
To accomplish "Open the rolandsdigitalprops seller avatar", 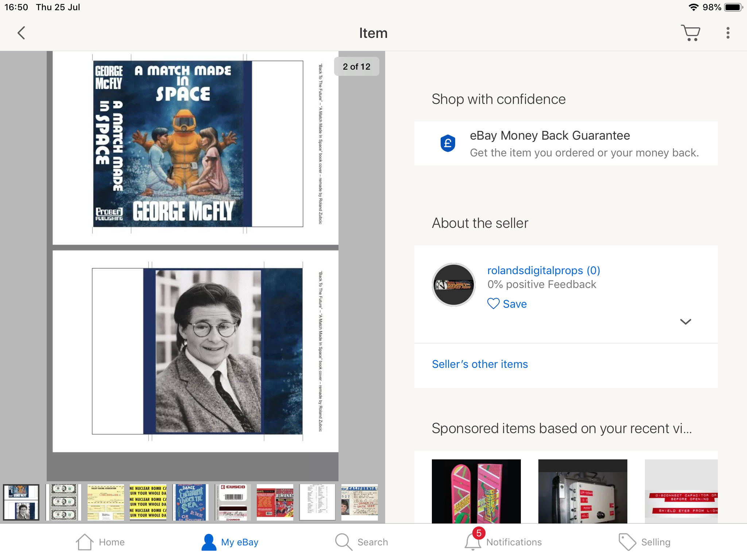I will [454, 285].
